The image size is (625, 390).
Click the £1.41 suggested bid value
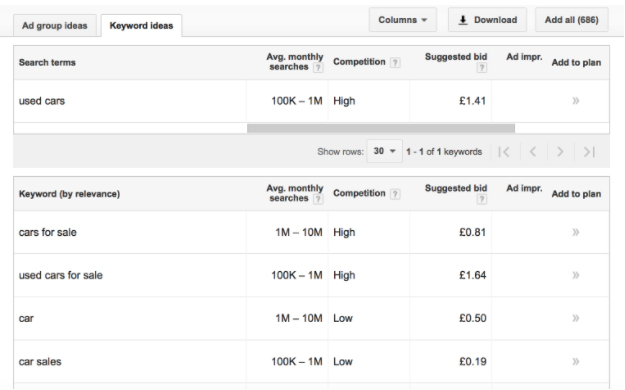pyautogui.click(x=472, y=101)
